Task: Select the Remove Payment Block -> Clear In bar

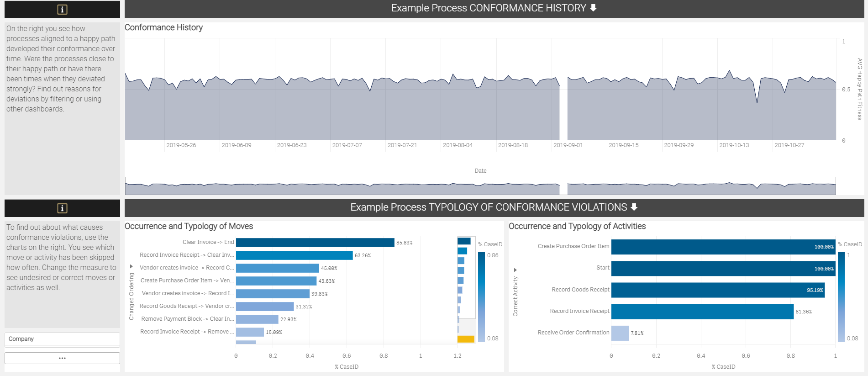Action: (x=257, y=319)
